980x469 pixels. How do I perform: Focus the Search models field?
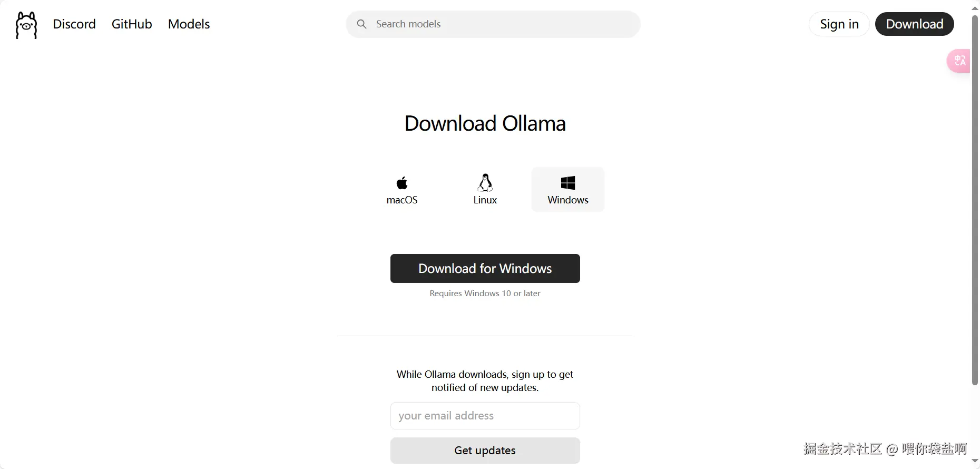click(x=493, y=24)
